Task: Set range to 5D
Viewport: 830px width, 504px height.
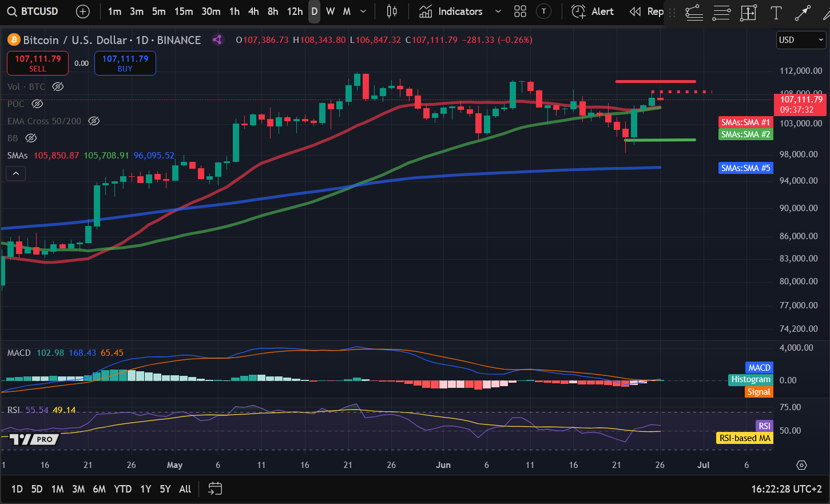Action: pos(37,489)
